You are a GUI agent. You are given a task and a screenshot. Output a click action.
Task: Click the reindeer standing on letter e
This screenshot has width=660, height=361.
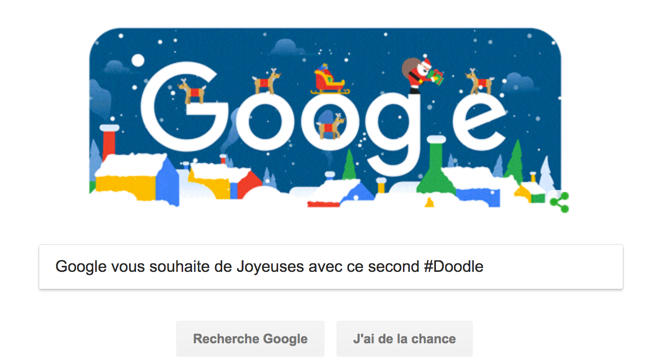pos(480,81)
